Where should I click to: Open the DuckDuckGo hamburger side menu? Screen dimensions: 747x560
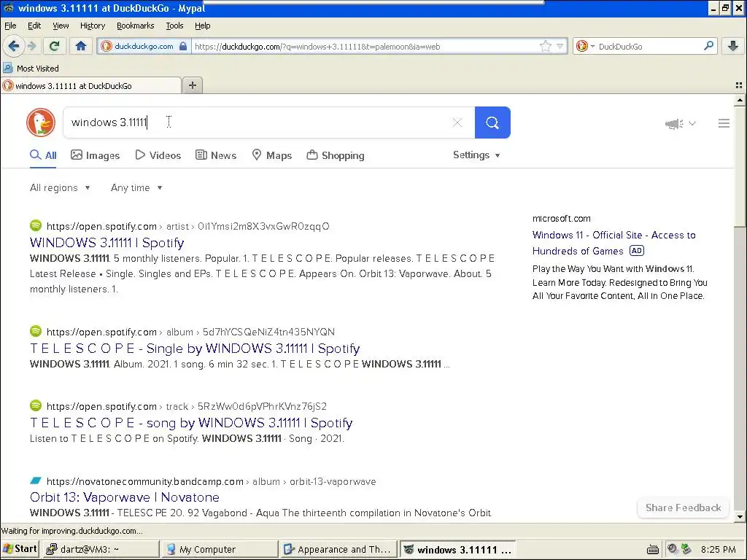[x=724, y=123]
